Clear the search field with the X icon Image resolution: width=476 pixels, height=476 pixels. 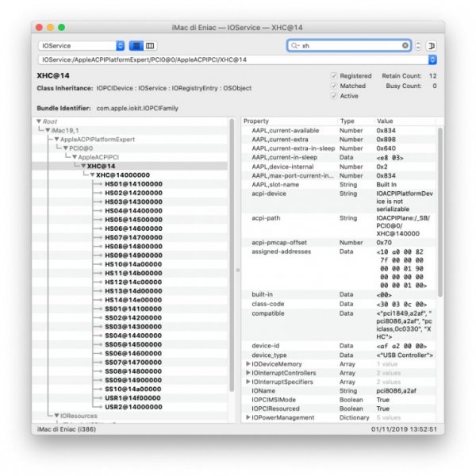pos(405,46)
